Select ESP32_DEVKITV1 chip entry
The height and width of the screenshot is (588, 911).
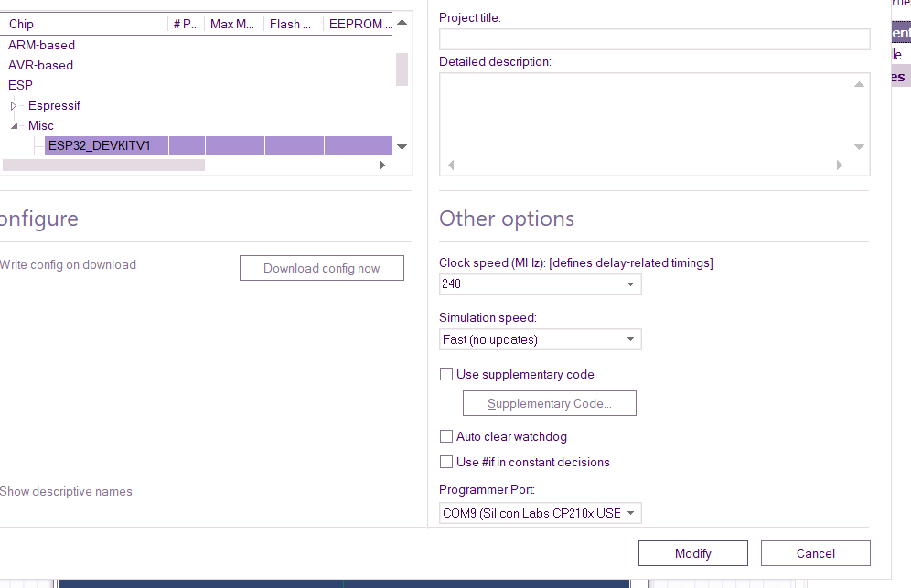(x=99, y=145)
